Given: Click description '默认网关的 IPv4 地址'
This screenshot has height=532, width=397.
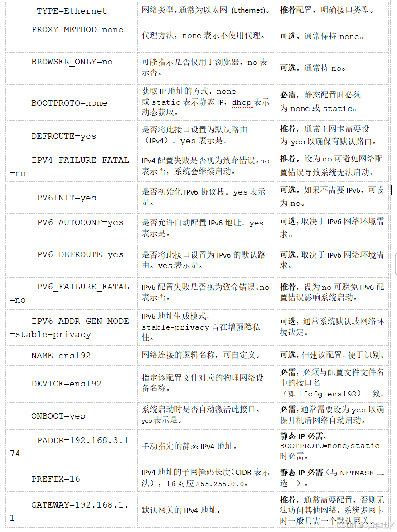Looking at the screenshot, I should coord(181,510).
